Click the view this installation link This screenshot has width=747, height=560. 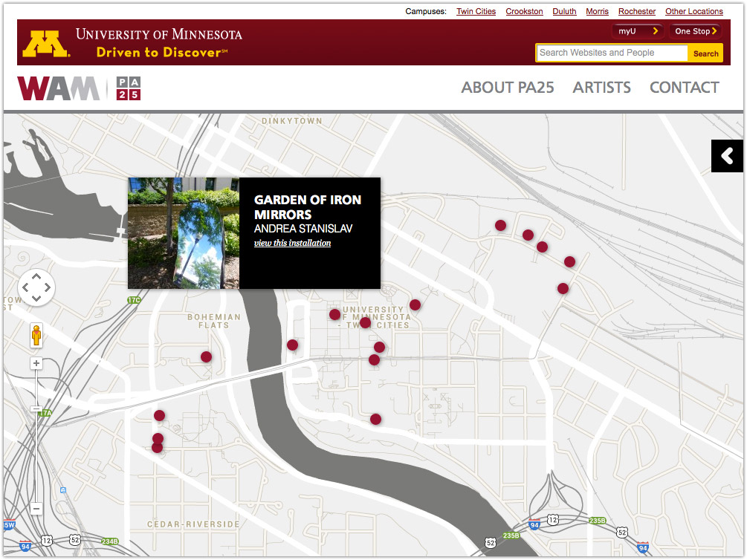click(293, 243)
